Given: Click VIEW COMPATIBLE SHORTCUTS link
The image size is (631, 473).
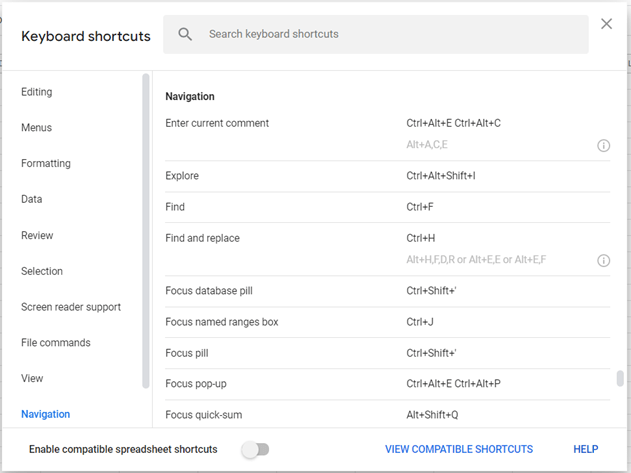Looking at the screenshot, I should point(459,449).
